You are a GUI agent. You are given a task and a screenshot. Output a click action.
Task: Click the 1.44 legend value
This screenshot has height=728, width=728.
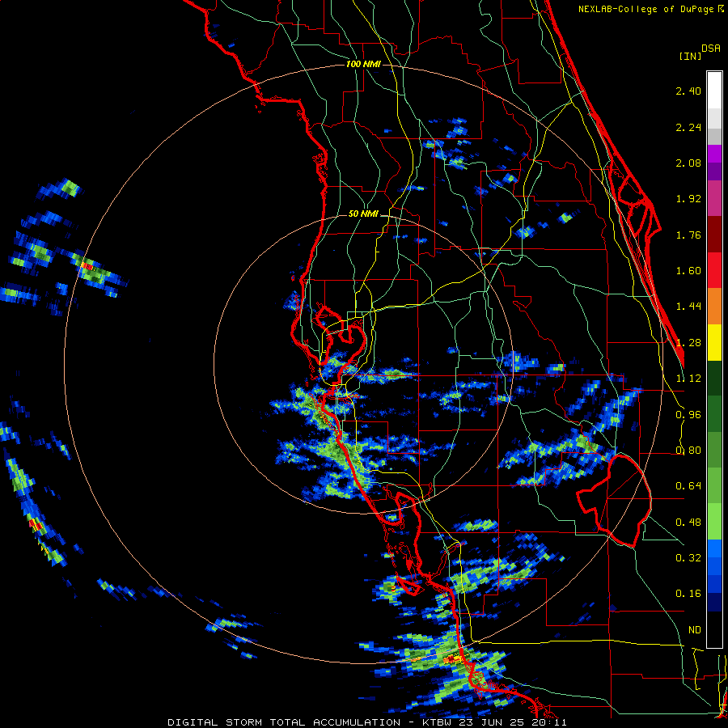(688, 307)
